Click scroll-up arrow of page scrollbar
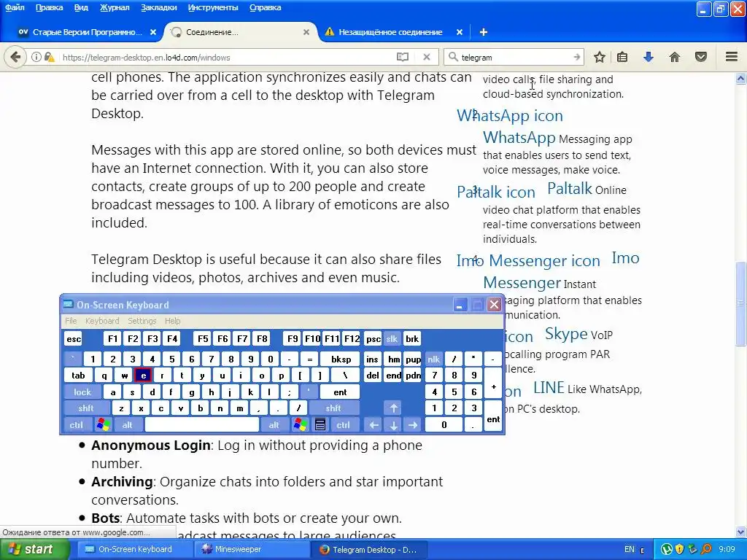This screenshot has height=560, width=747. tap(741, 79)
